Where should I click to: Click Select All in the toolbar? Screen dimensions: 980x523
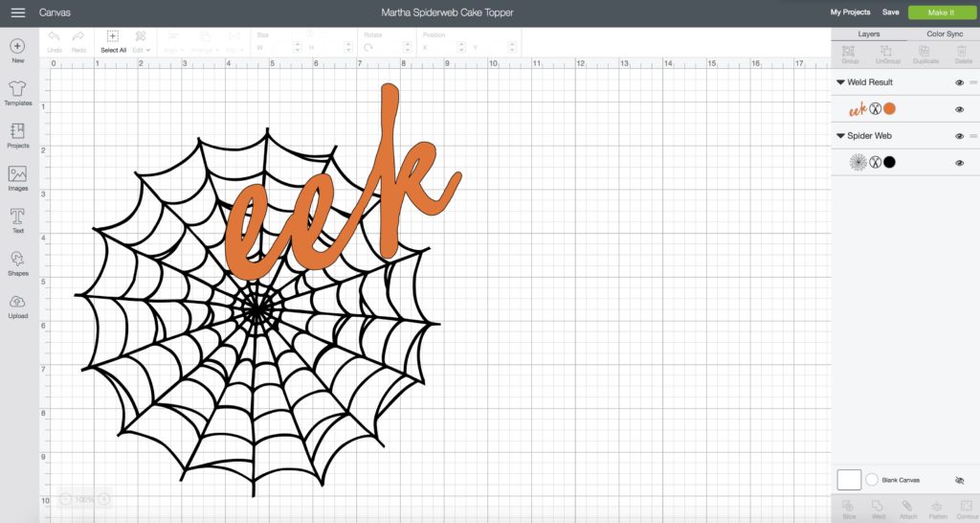[113, 42]
